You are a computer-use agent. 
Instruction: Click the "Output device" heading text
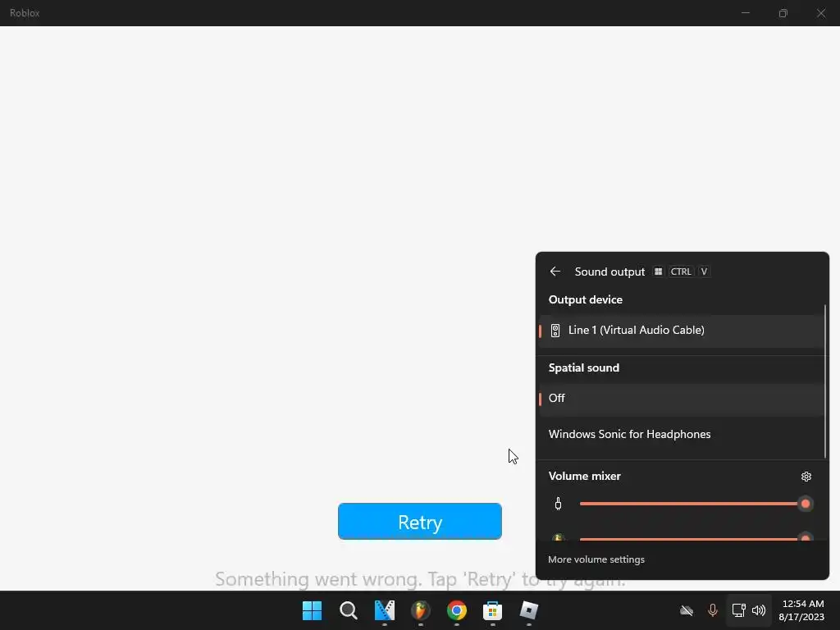[x=586, y=300]
